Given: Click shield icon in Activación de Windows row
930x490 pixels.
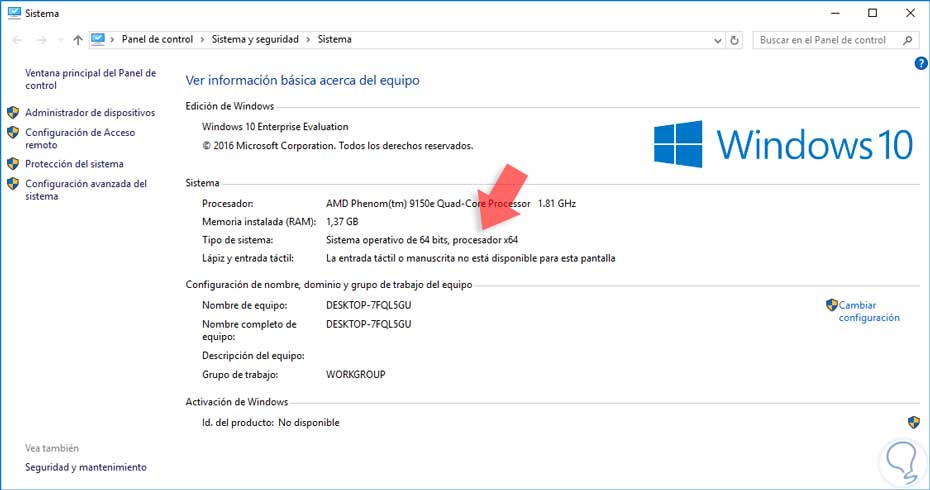Looking at the screenshot, I should (914, 422).
